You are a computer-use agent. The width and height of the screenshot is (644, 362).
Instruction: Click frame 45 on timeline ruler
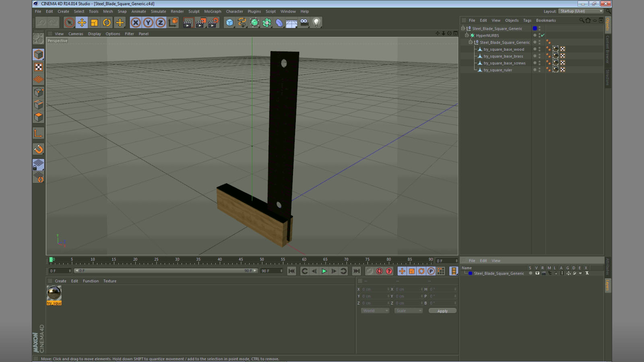coord(241,260)
